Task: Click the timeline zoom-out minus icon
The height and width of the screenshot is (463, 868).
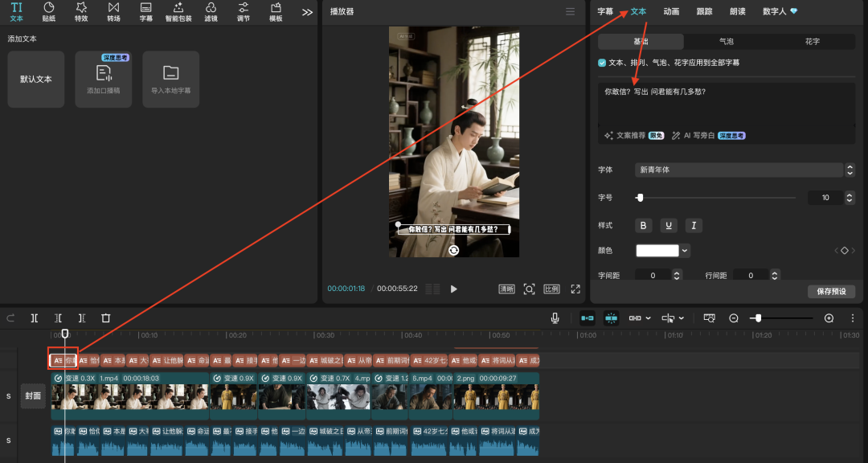Action: 734,318
